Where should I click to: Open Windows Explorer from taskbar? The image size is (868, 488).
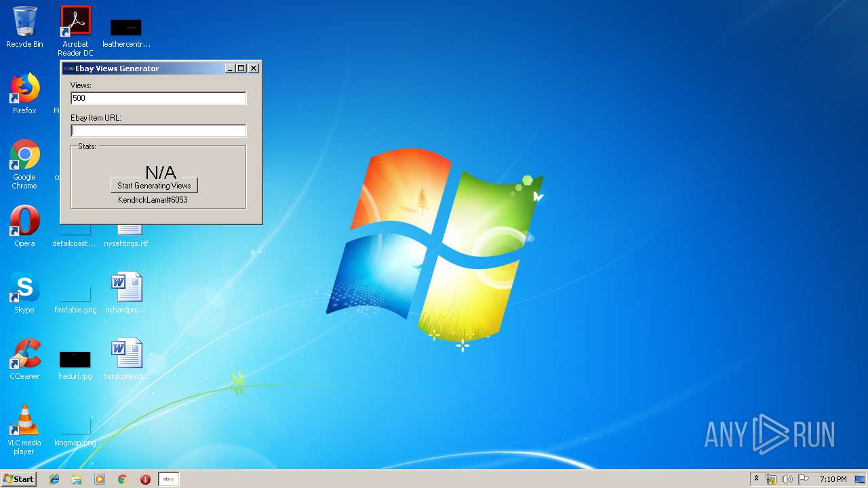click(x=77, y=479)
